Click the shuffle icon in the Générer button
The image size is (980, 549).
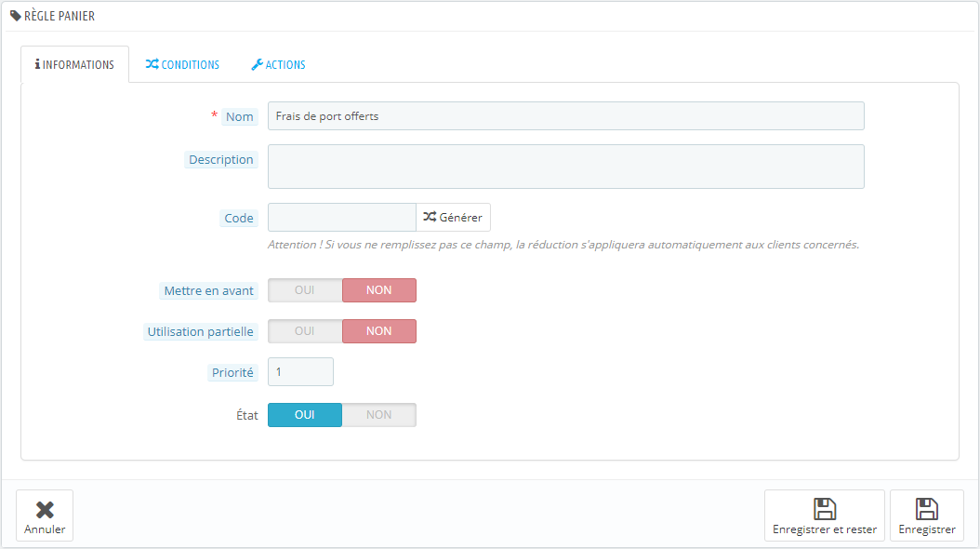pyautogui.click(x=430, y=217)
